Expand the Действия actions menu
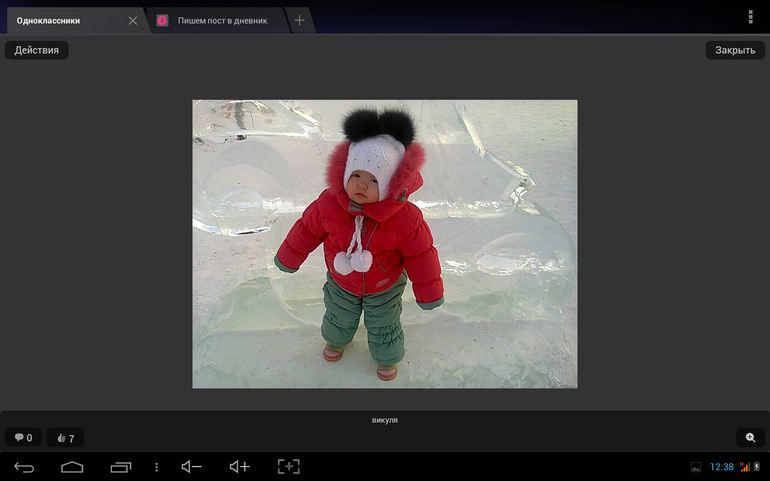The height and width of the screenshot is (481, 770). coord(36,50)
